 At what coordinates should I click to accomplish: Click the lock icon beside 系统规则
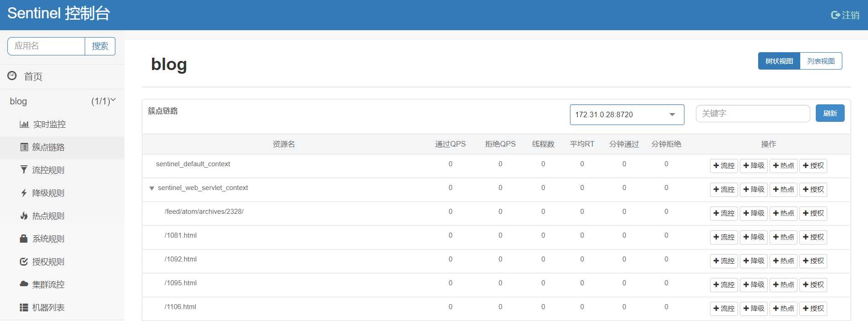click(x=24, y=239)
